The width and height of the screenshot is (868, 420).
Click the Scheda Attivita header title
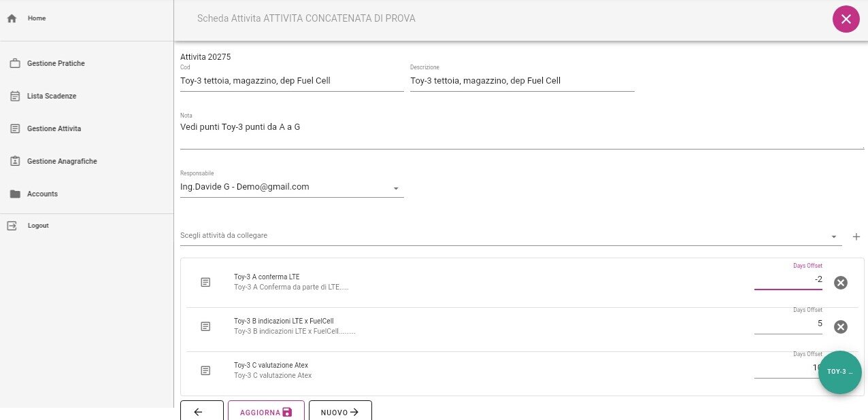tap(306, 18)
